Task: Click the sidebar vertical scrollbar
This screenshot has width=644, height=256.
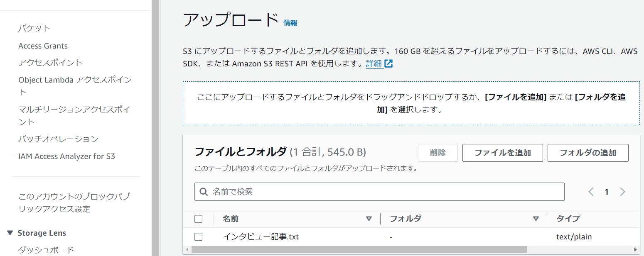Action: (156, 128)
